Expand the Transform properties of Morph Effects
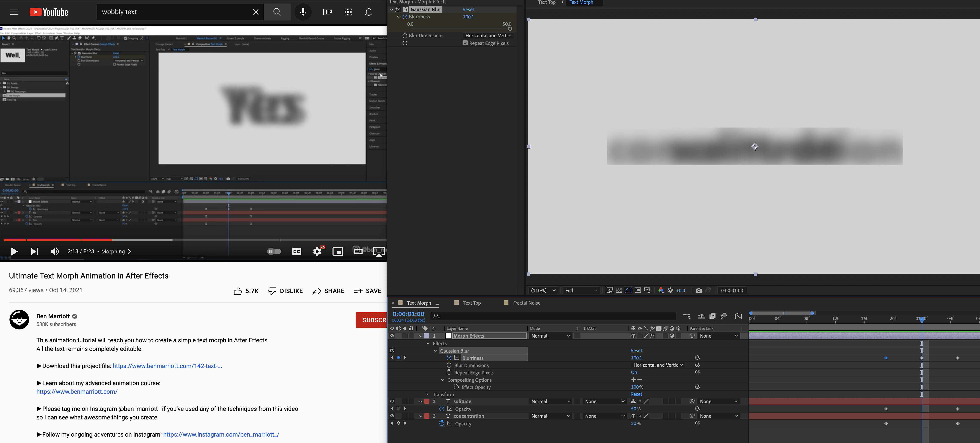Image resolution: width=980 pixels, height=443 pixels. [x=427, y=394]
